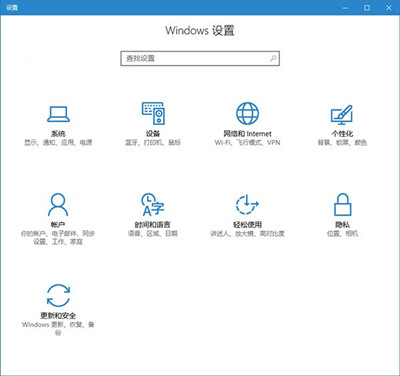Open the 更新和安全 refresh arrows icon
Image resolution: width=400 pixels, height=376 pixels.
(58, 295)
